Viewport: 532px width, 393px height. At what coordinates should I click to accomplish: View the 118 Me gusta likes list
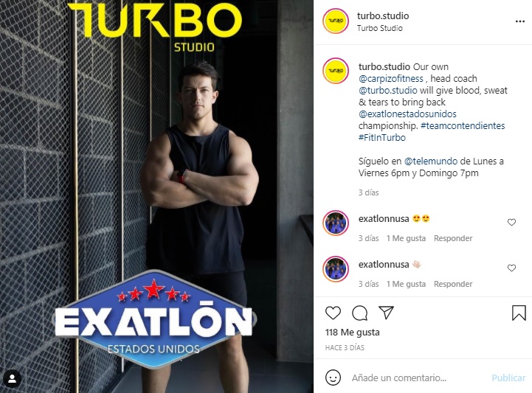coord(352,333)
